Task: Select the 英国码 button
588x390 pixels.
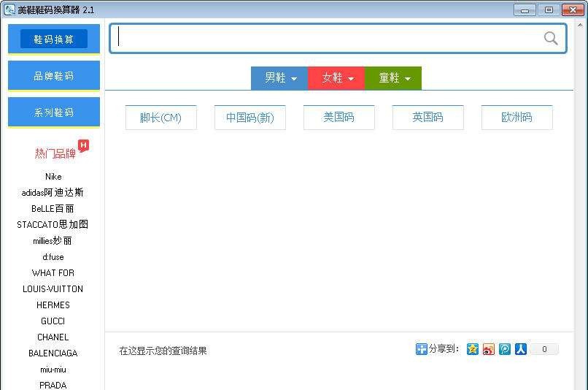Action: click(428, 118)
